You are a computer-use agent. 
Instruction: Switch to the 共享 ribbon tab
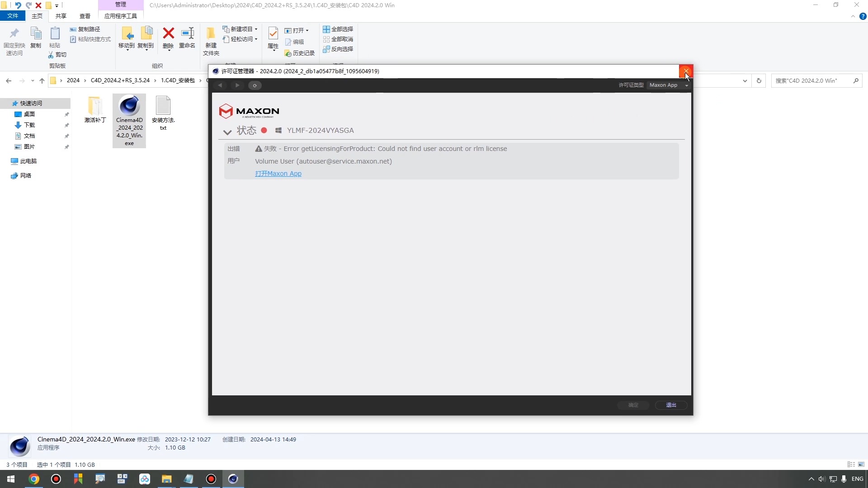(61, 16)
